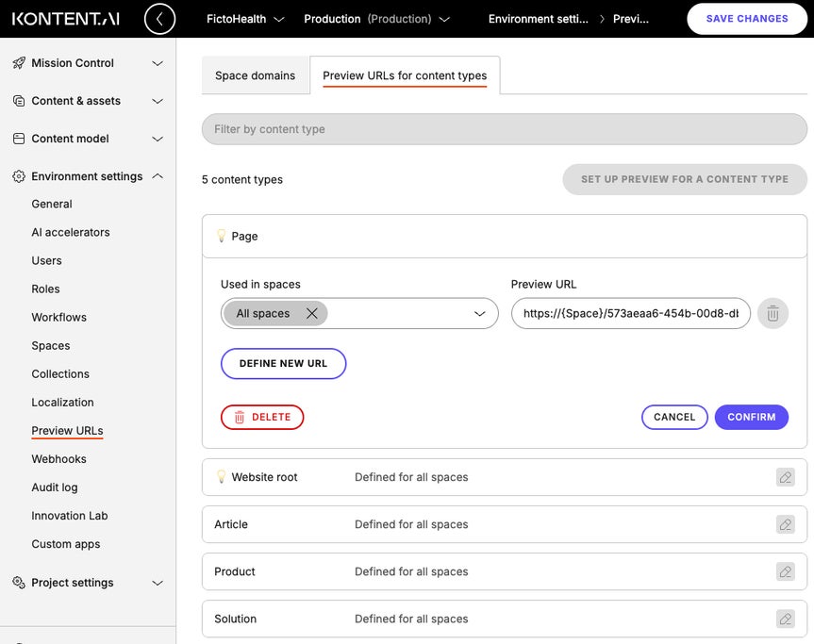Open the Production environment dropdown
The image size is (814, 644).
pos(376,19)
